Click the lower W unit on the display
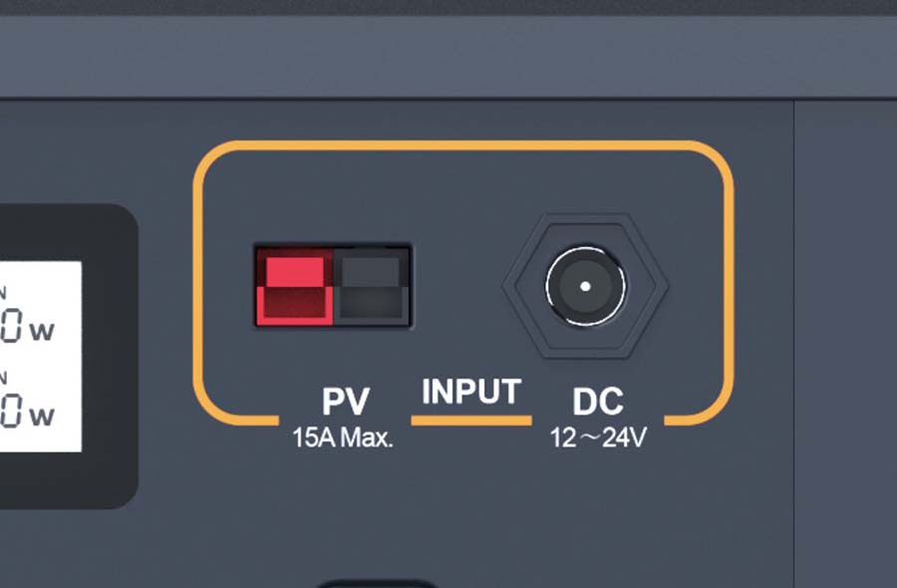 (x=42, y=416)
